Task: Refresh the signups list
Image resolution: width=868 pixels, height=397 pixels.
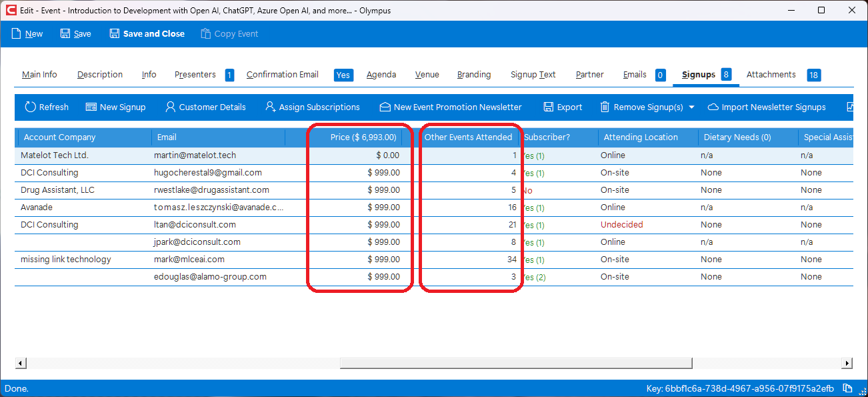Action: [x=47, y=107]
